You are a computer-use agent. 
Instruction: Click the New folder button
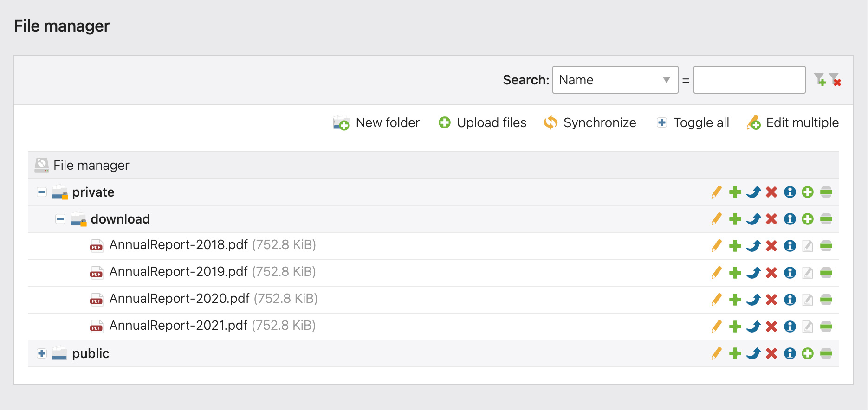pos(376,122)
